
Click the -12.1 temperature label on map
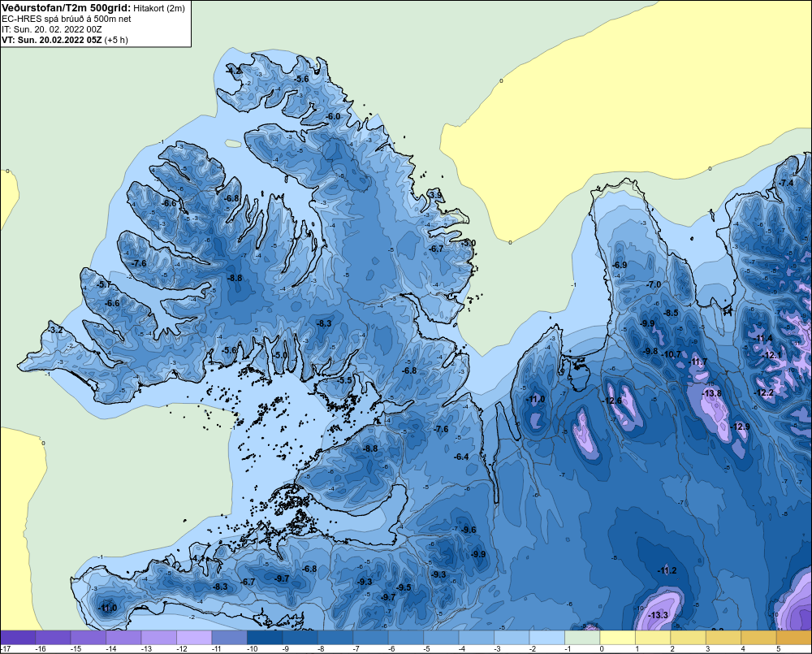point(772,355)
